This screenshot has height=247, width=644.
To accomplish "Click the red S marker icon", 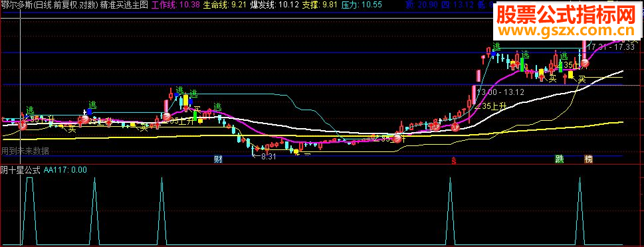I will click(453, 160).
